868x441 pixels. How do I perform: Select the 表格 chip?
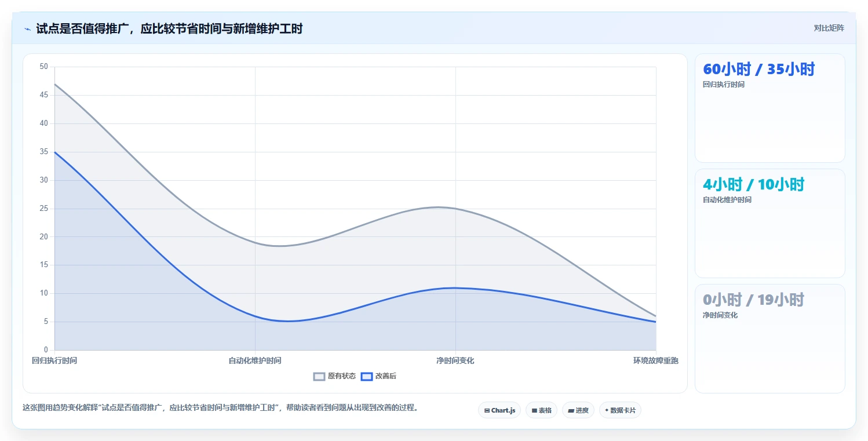pos(541,410)
